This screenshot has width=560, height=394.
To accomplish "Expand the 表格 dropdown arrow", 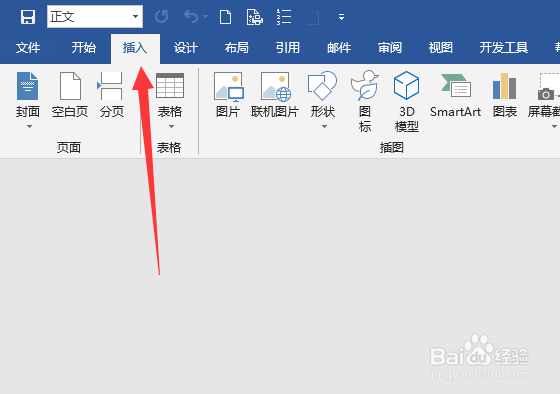I will 171,126.
